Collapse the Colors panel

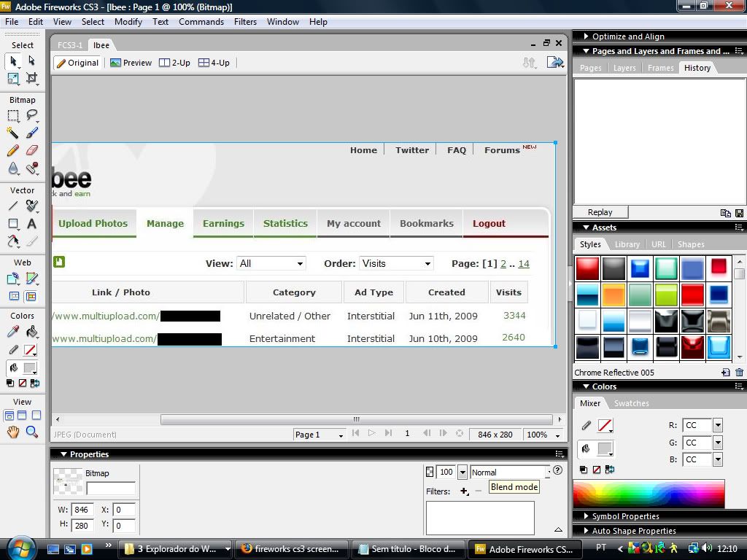point(587,386)
